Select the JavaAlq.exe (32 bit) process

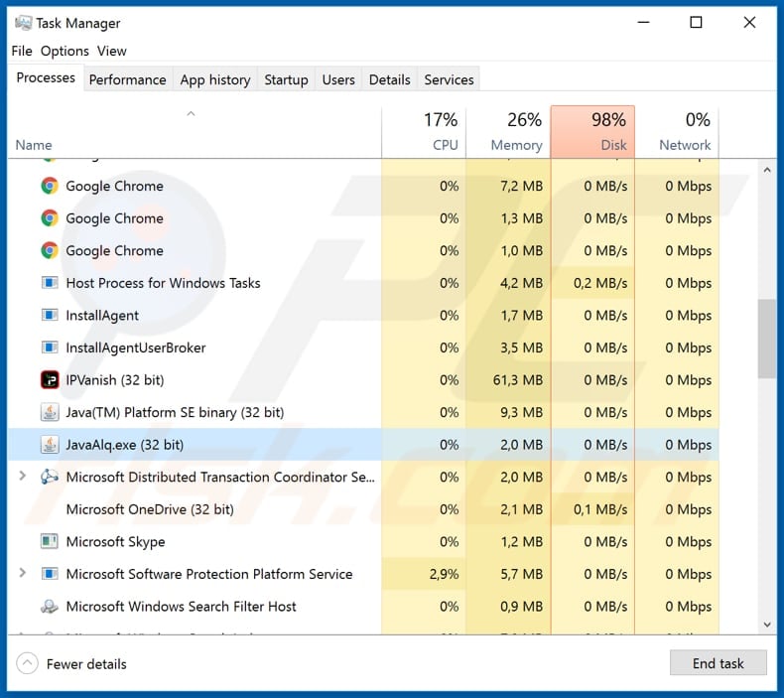363,445
